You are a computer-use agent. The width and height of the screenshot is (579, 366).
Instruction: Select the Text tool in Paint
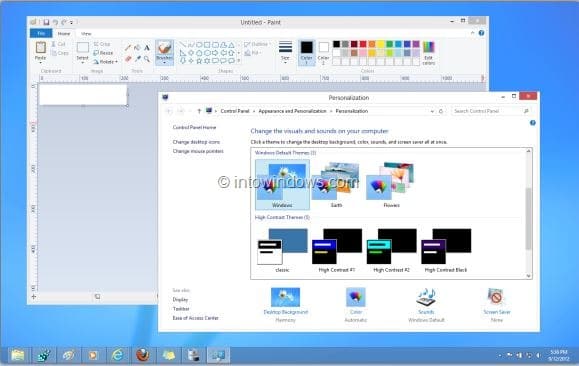[147, 48]
